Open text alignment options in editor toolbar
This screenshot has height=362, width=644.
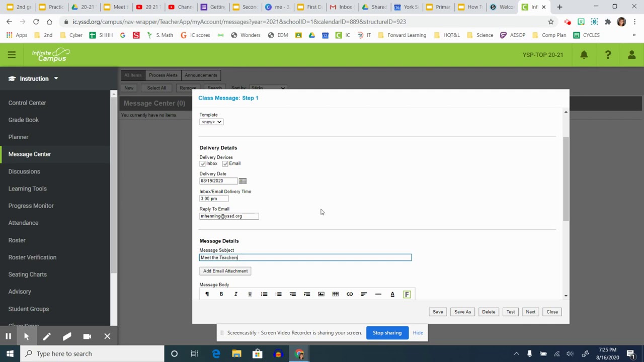coord(364,294)
